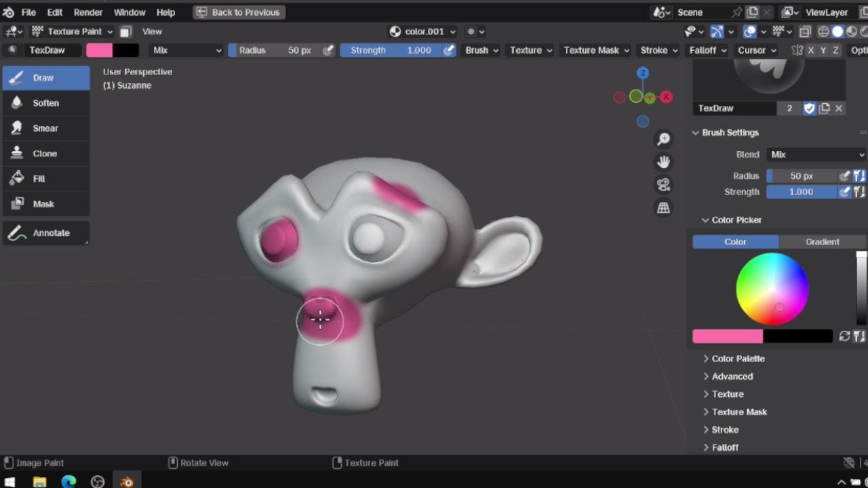
Task: Open the Window menu
Action: click(130, 12)
